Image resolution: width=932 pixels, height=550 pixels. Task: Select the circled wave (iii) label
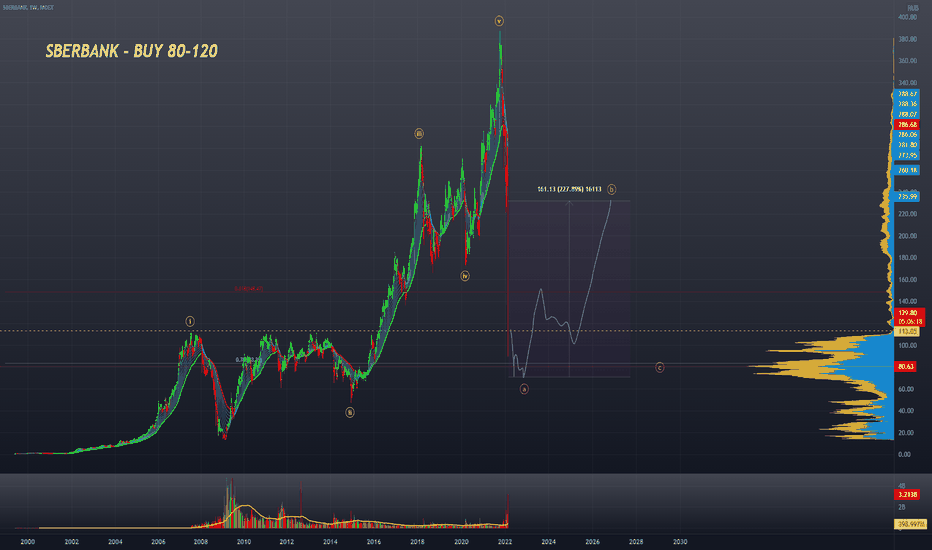[419, 134]
